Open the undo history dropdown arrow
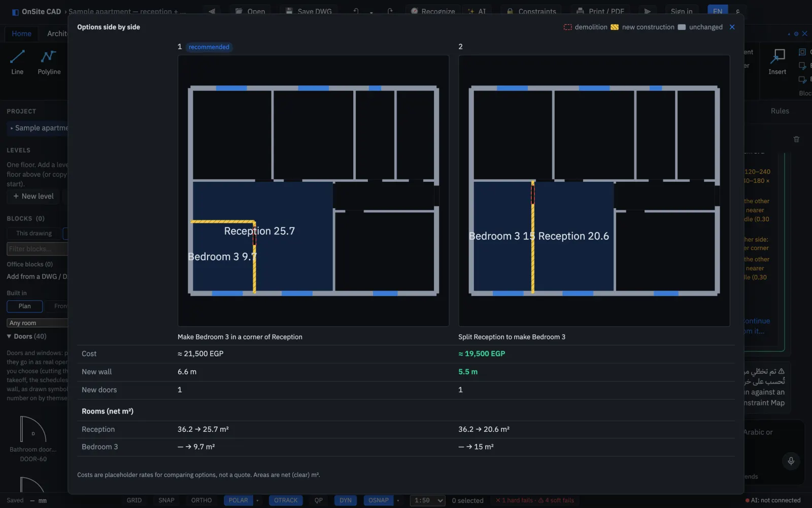The width and height of the screenshot is (812, 508). (371, 12)
